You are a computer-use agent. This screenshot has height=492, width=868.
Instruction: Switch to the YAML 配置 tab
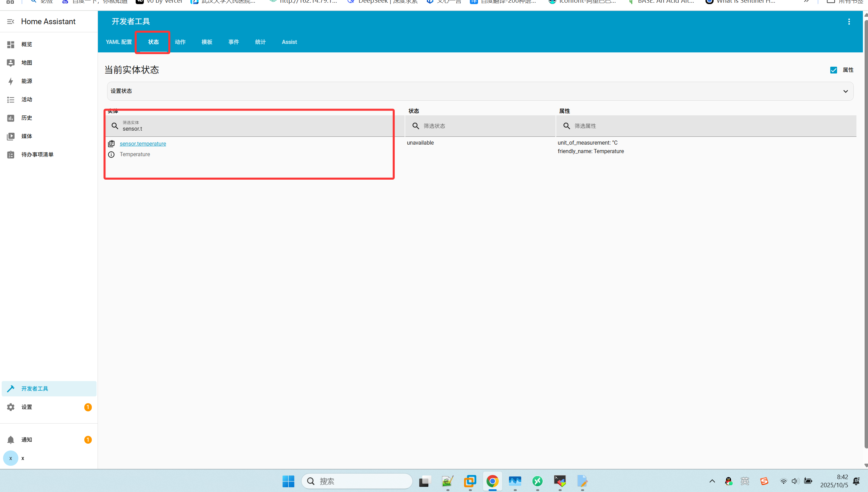[x=119, y=42]
